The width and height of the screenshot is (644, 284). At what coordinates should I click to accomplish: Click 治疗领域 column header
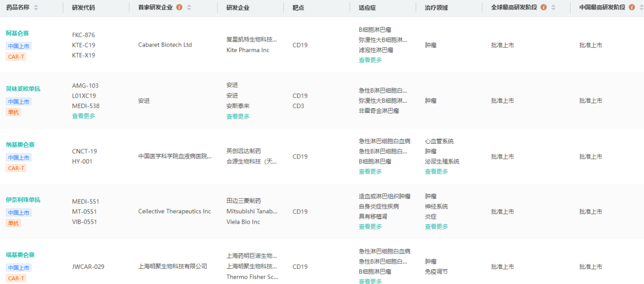click(x=436, y=8)
